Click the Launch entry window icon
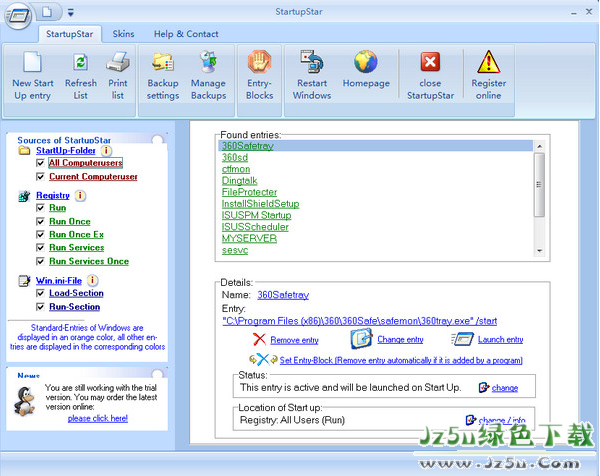 pos(463,339)
